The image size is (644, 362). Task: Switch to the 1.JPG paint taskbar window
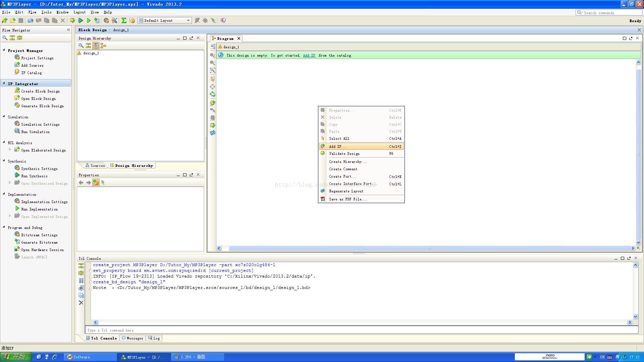point(198,357)
